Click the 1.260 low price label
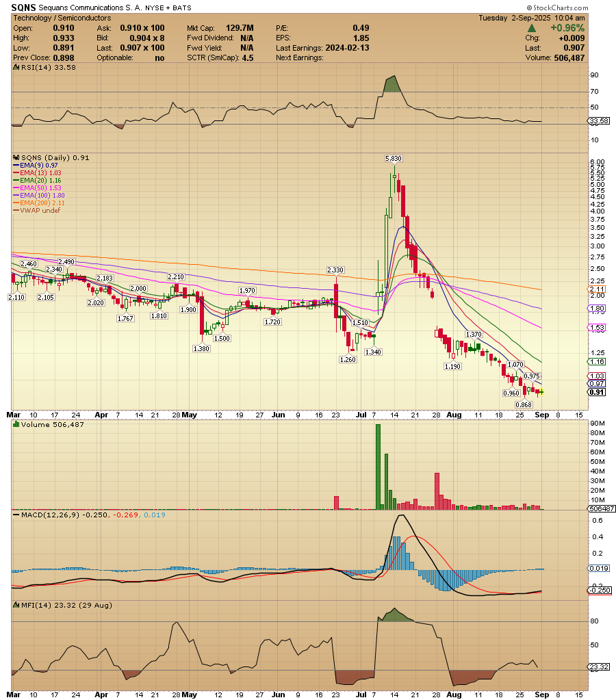616x700 pixels. tap(348, 359)
